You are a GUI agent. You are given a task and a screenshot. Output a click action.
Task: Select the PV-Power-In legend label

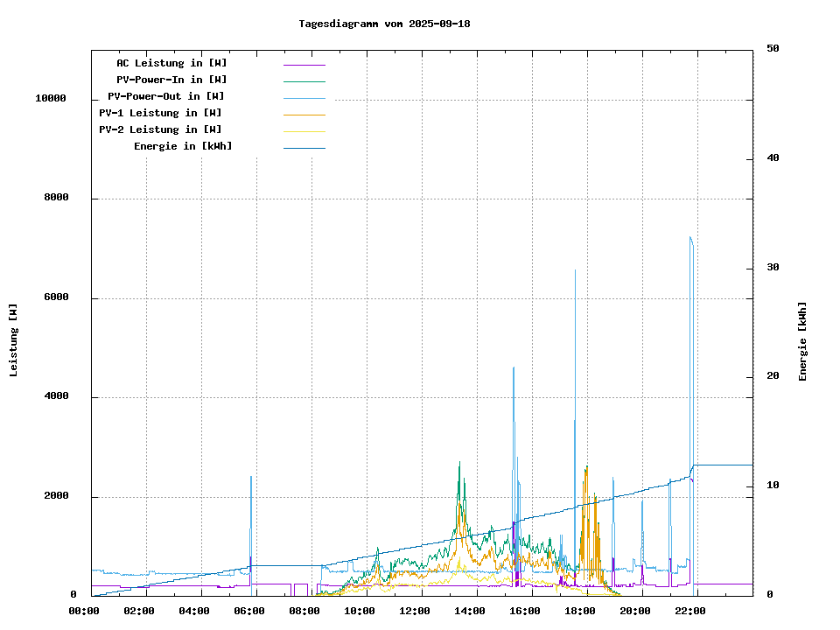[171, 80]
